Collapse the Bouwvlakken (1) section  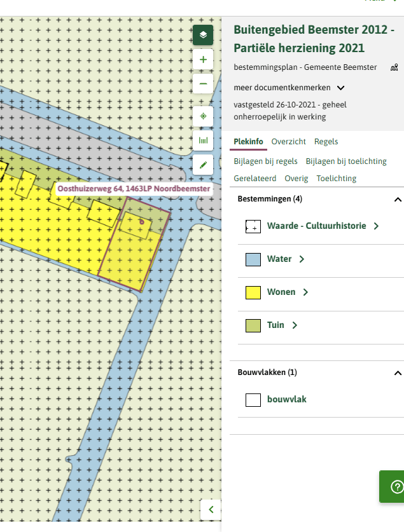click(398, 373)
